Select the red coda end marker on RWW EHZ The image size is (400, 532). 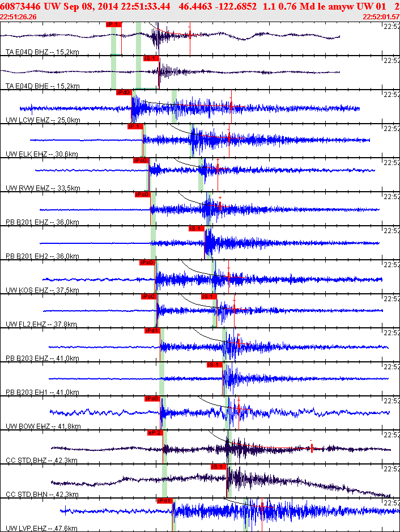pyautogui.click(x=218, y=168)
